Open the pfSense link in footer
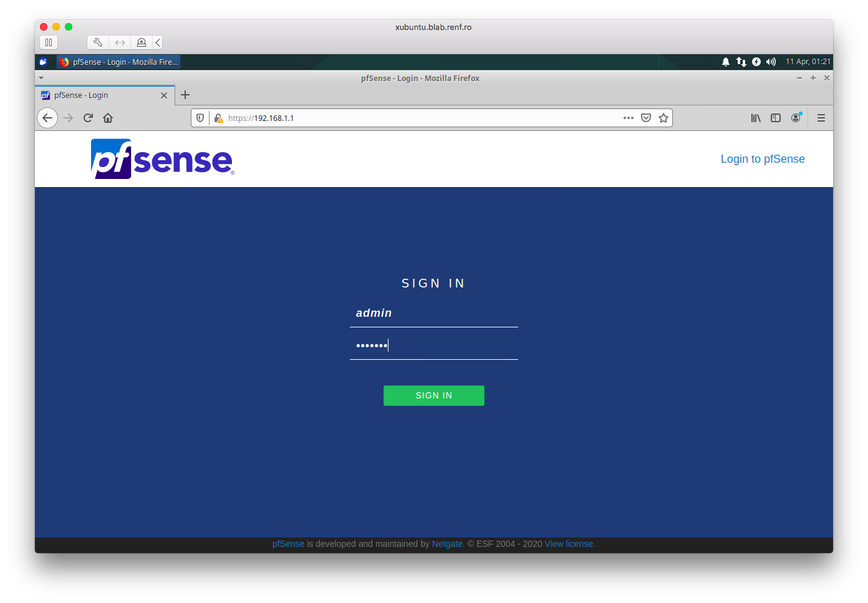Image resolution: width=868 pixels, height=603 pixels. pyautogui.click(x=288, y=544)
